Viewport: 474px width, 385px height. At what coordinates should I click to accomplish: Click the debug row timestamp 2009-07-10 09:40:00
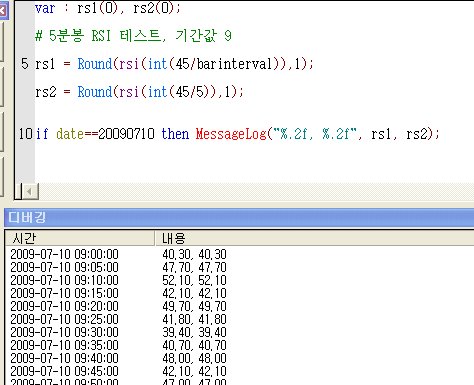(64, 358)
